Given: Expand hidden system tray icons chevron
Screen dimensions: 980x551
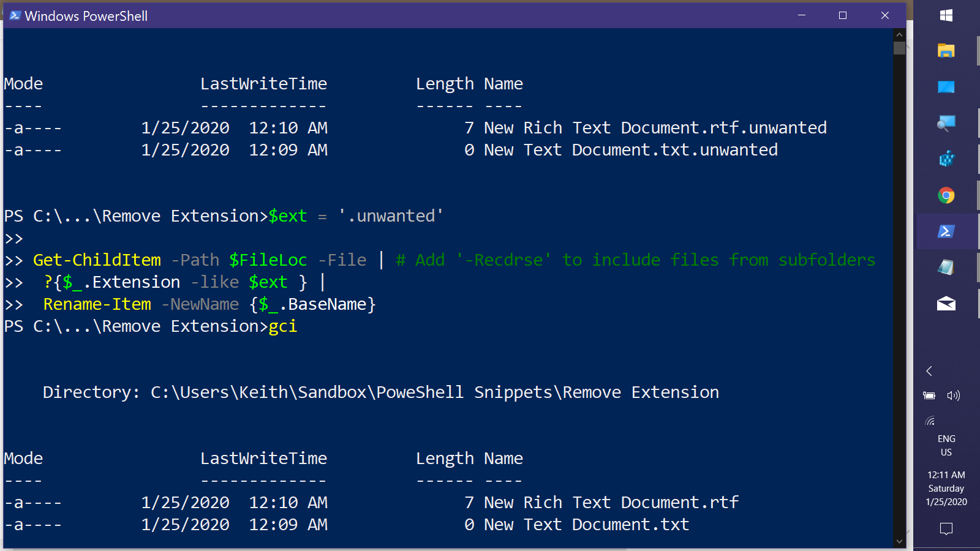Looking at the screenshot, I should tap(930, 371).
